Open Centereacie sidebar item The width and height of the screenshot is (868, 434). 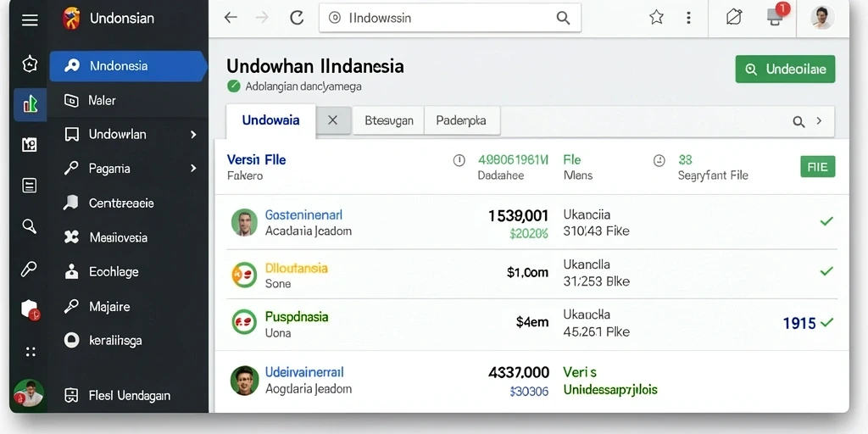(128, 203)
